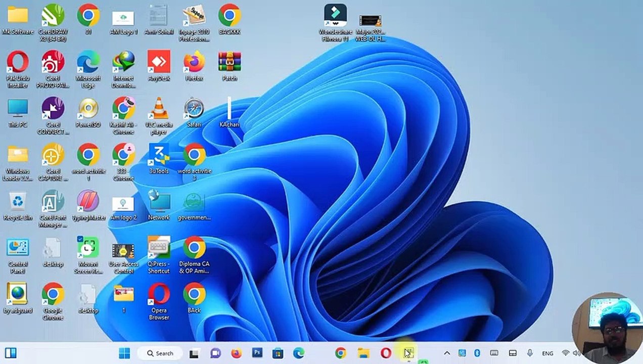Click the microphone tray icon
Image resolution: width=643 pixels, height=364 pixels.
tap(530, 353)
